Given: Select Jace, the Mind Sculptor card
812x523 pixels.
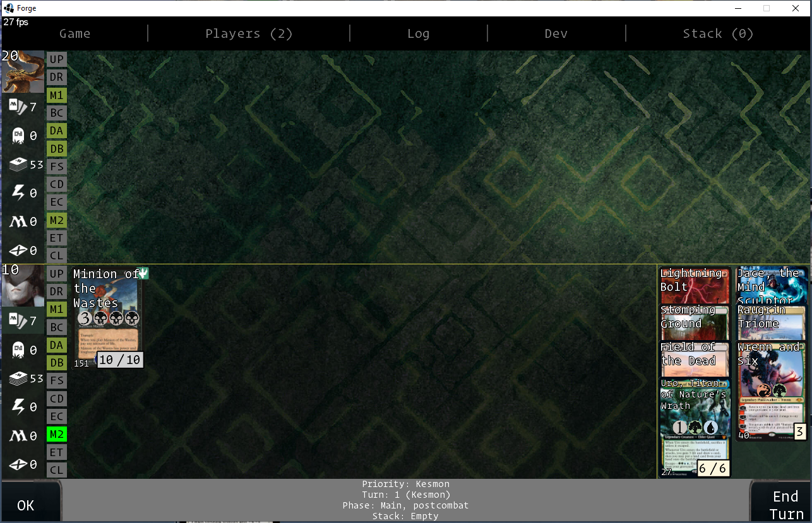Looking at the screenshot, I should point(772,285).
